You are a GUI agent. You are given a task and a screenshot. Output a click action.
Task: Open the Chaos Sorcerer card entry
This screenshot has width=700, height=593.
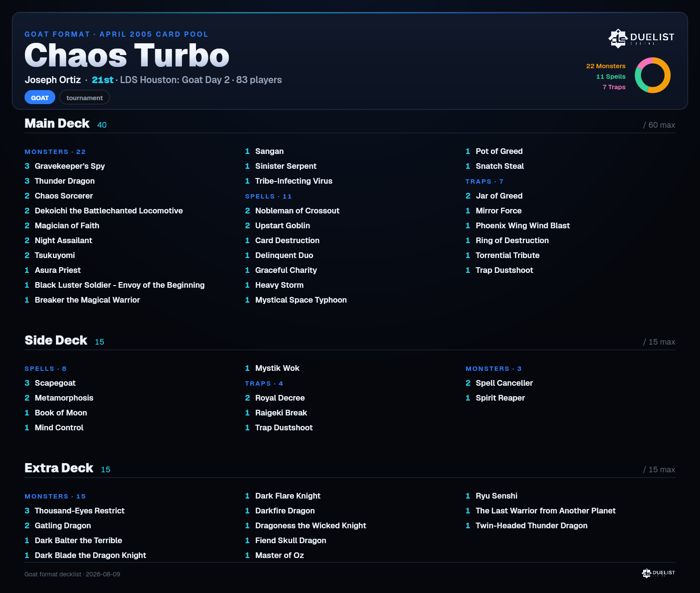click(x=59, y=196)
